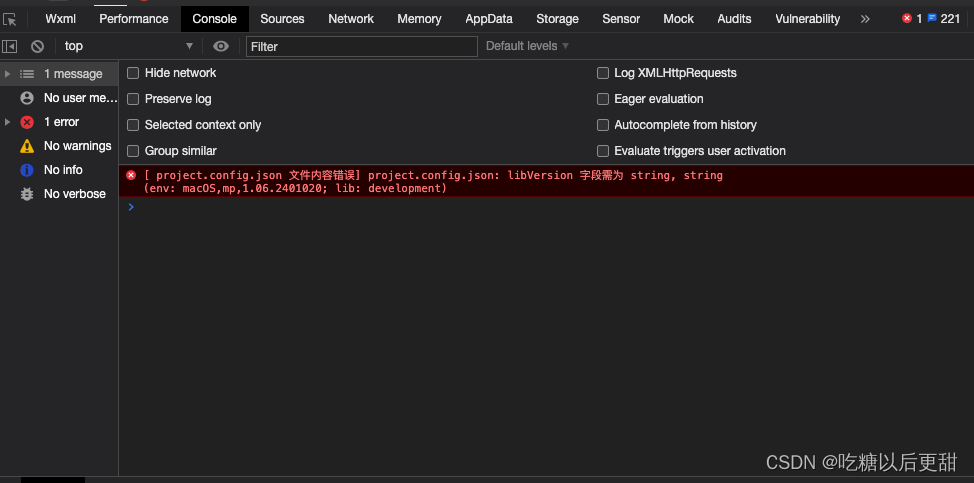974x483 pixels.
Task: Open the Sensor tab
Action: (621, 19)
